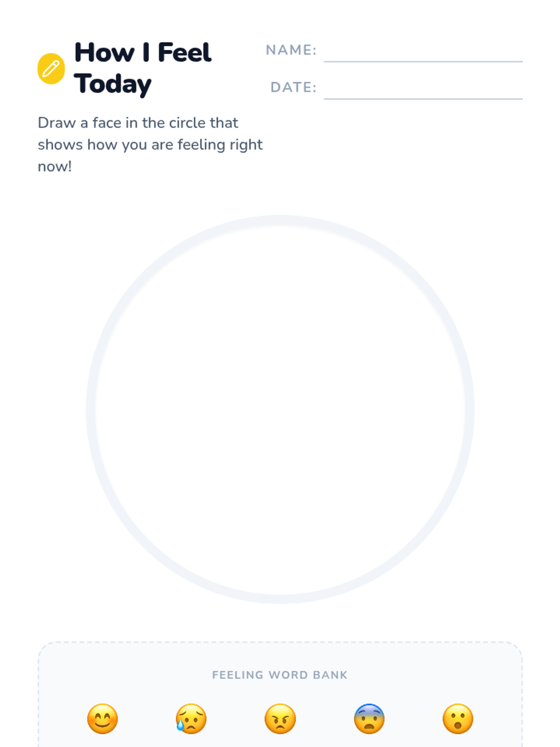Click the yellow pencil icon
Viewport: 560px width, 747px height.
(51, 69)
